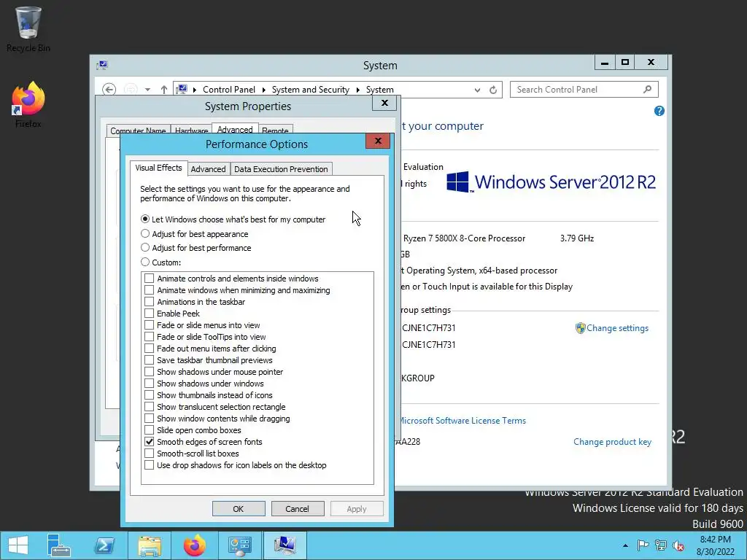Select Computer Name tab in System Properties
747x560 pixels.
(x=138, y=131)
